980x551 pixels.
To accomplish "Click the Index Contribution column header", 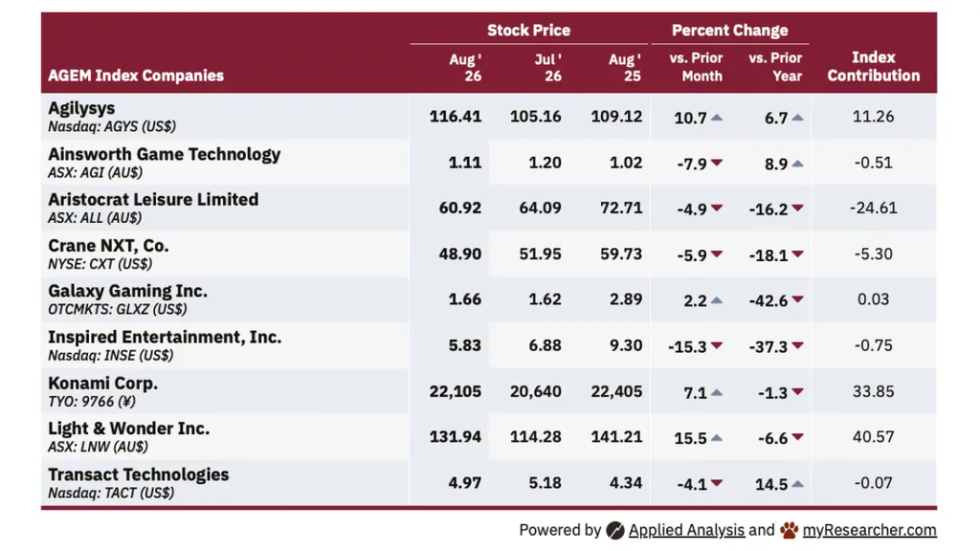I will coord(873,66).
